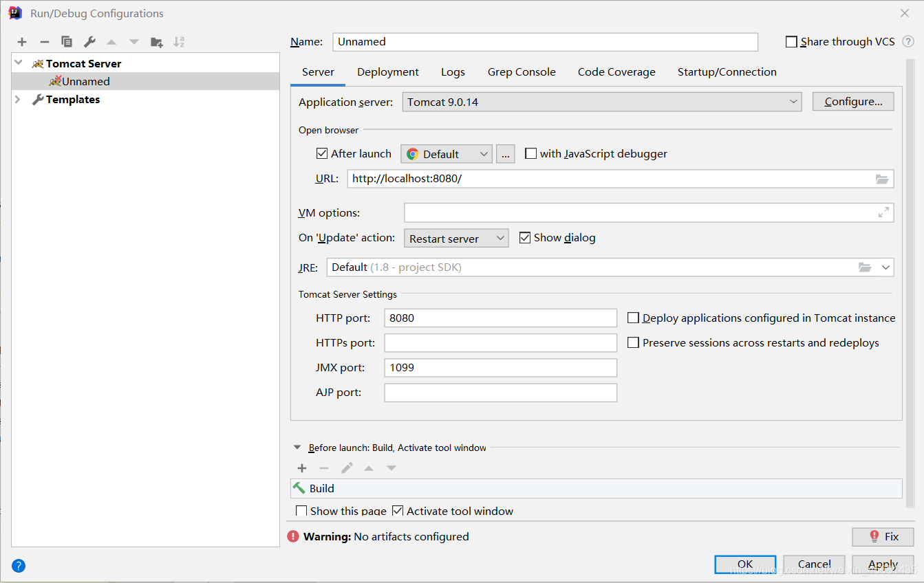Create new folder for configurations
This screenshot has width=924, height=583.
(x=157, y=42)
